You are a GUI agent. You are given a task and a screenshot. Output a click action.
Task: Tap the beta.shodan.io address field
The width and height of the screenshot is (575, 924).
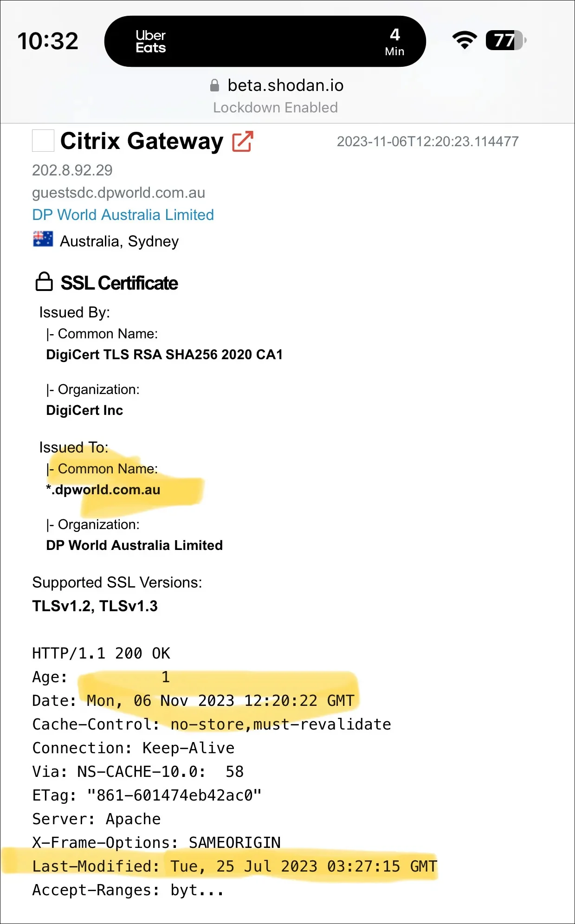click(285, 85)
